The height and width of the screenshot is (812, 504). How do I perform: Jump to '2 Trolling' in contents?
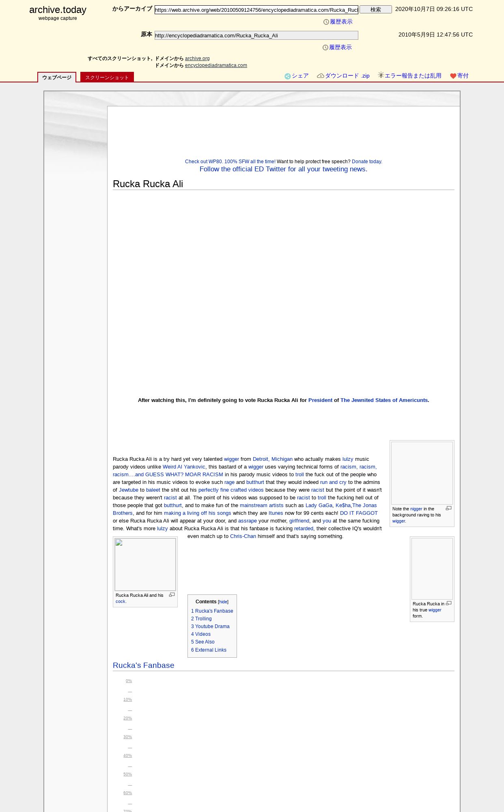201,619
